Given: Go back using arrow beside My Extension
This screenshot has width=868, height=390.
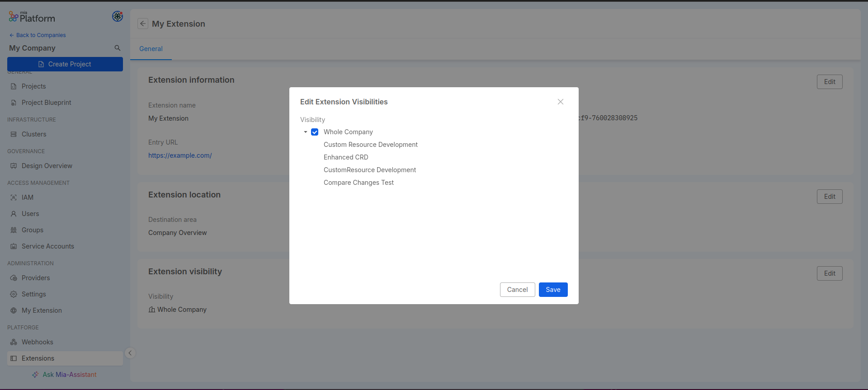Looking at the screenshot, I should (143, 23).
